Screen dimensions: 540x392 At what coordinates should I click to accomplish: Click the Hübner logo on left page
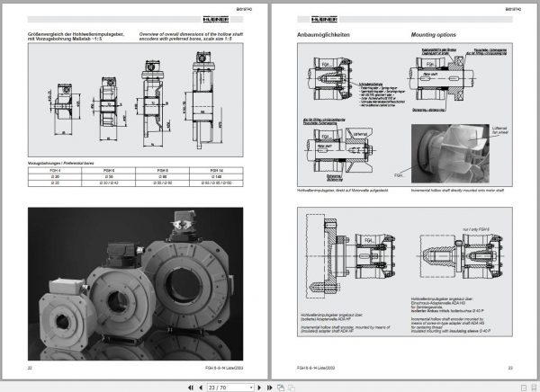coord(216,19)
